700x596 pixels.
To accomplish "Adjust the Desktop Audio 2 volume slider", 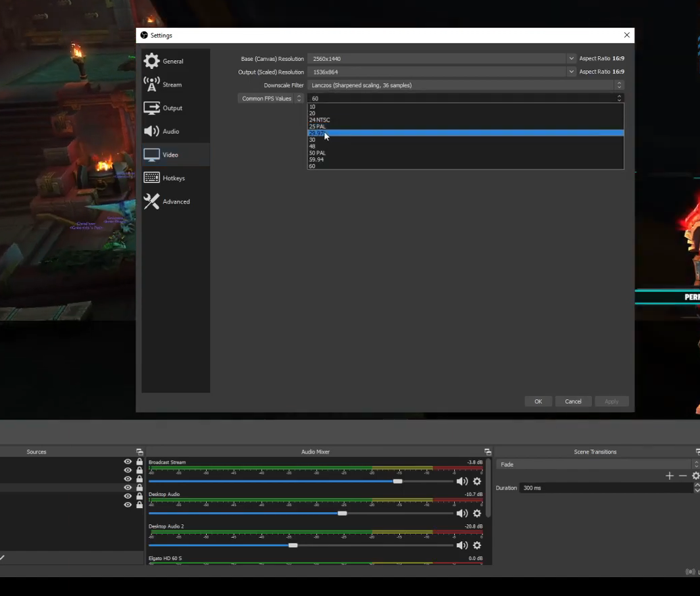I will [293, 545].
